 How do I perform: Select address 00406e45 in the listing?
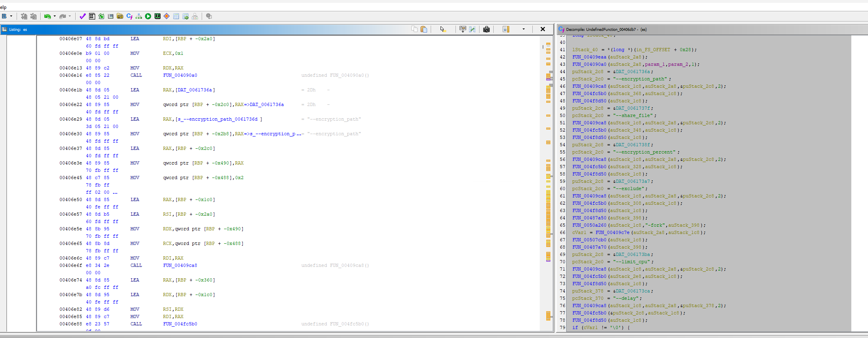[70, 178]
